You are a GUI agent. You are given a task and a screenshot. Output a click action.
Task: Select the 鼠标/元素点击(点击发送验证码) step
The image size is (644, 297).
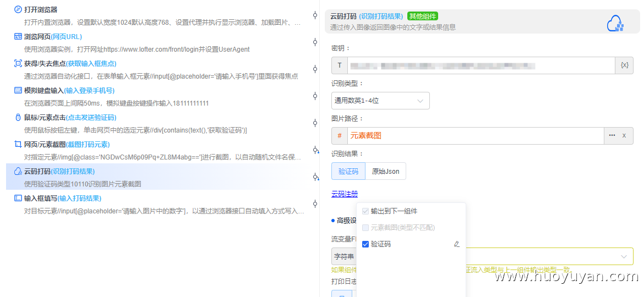(x=70, y=118)
